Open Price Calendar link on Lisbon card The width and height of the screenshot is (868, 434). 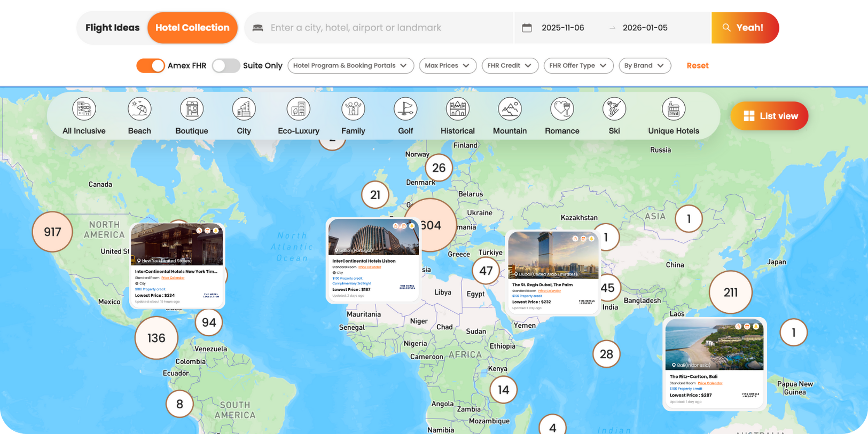point(370,267)
